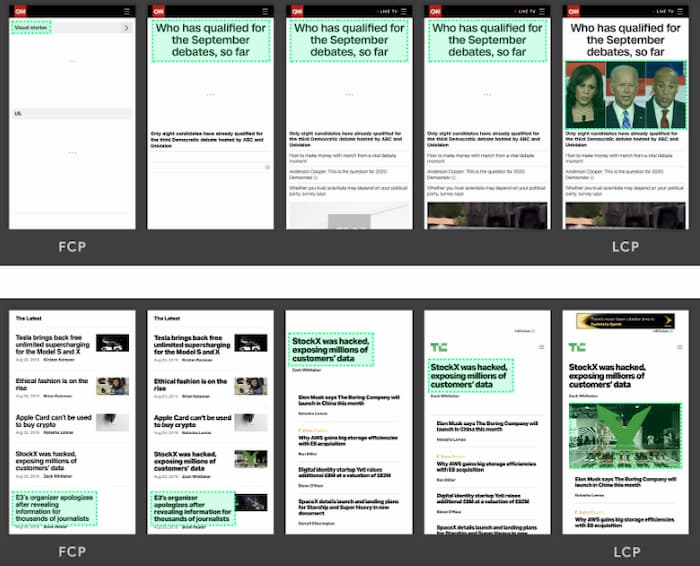Click 'The Latest' heading in the TechCrunch FCP frame
Viewport: 700px width, 566px height.
click(x=29, y=318)
